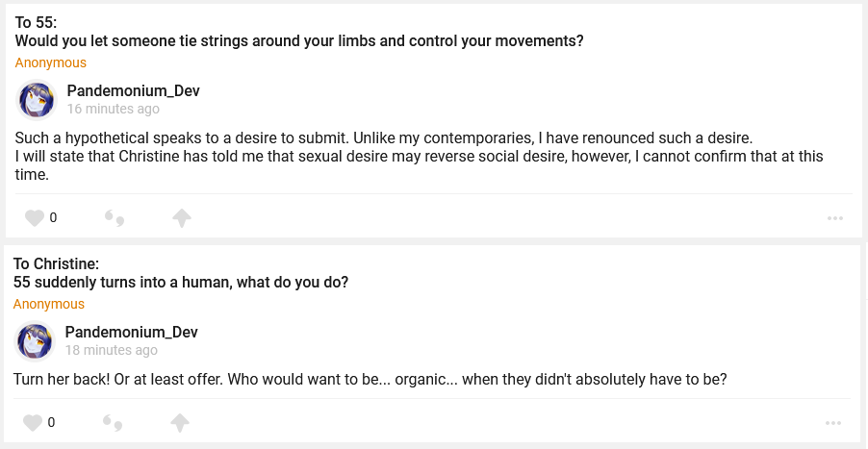868x449 pixels.
Task: Like the answer to the 55 strings question
Action: [35, 218]
